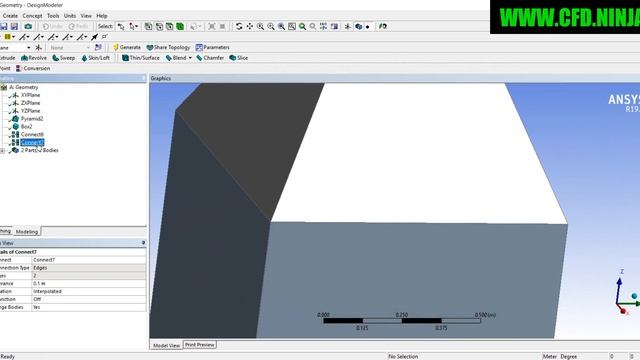Select Connect7 in the tree

[32, 142]
